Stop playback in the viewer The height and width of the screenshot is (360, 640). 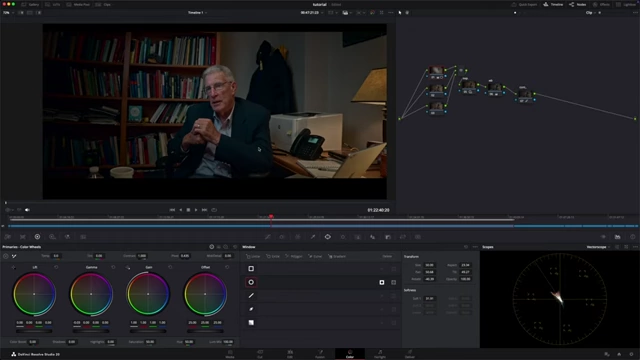coord(188,210)
